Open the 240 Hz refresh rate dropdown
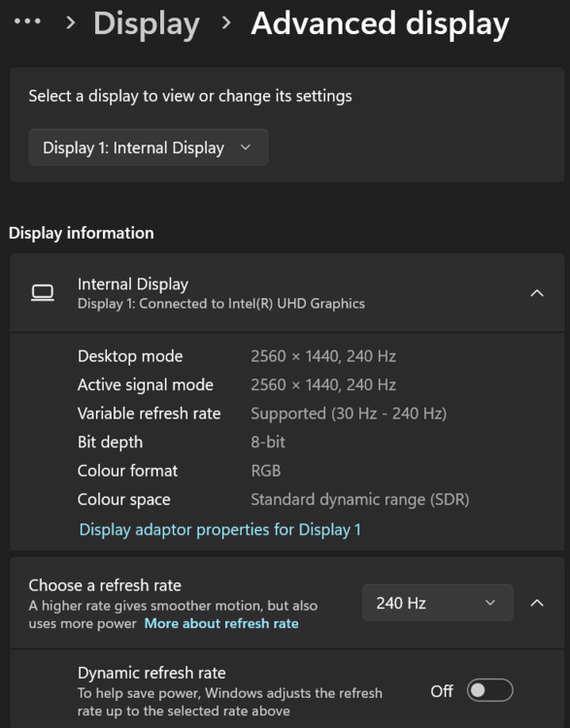The width and height of the screenshot is (570, 728). 438,603
